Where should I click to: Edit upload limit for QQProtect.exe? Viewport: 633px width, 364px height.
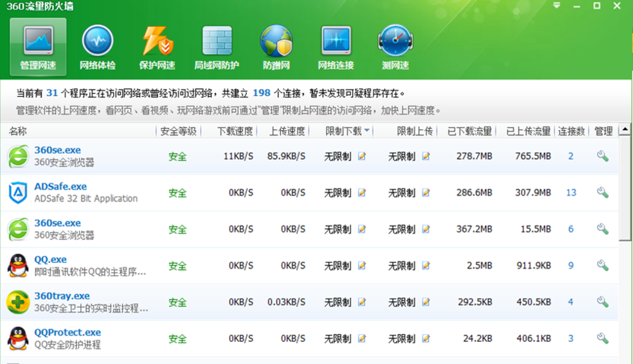click(425, 338)
